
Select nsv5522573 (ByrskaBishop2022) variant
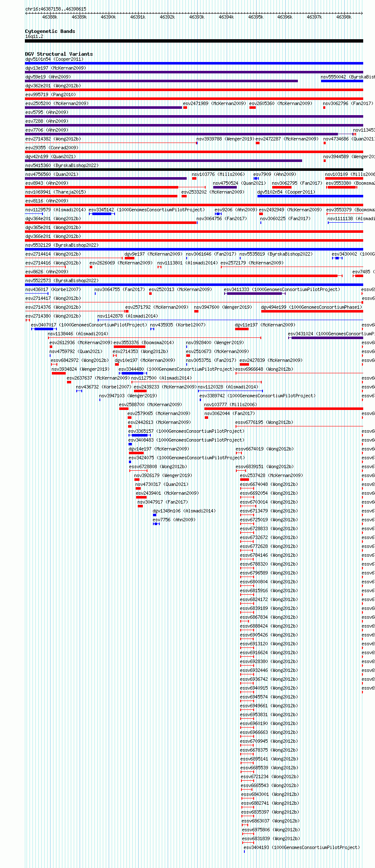(62, 281)
